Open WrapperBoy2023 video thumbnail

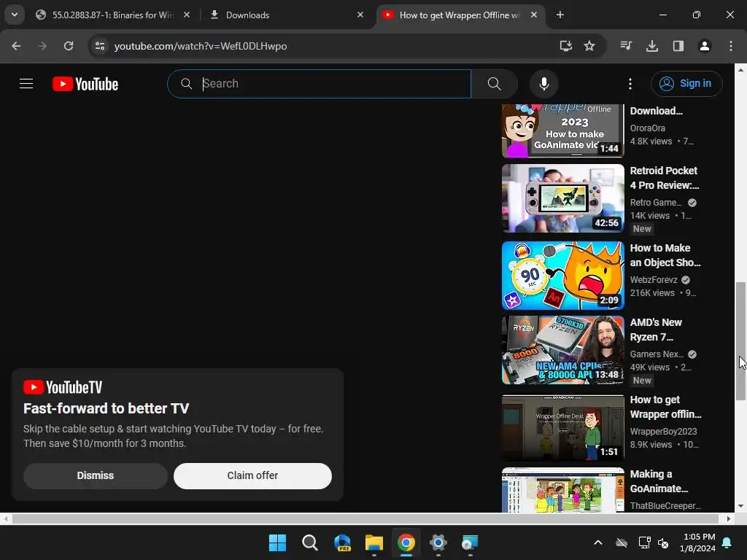[562, 427]
